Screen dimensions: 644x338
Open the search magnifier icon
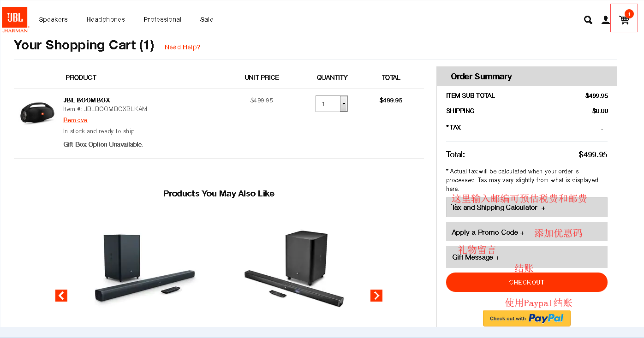click(588, 20)
